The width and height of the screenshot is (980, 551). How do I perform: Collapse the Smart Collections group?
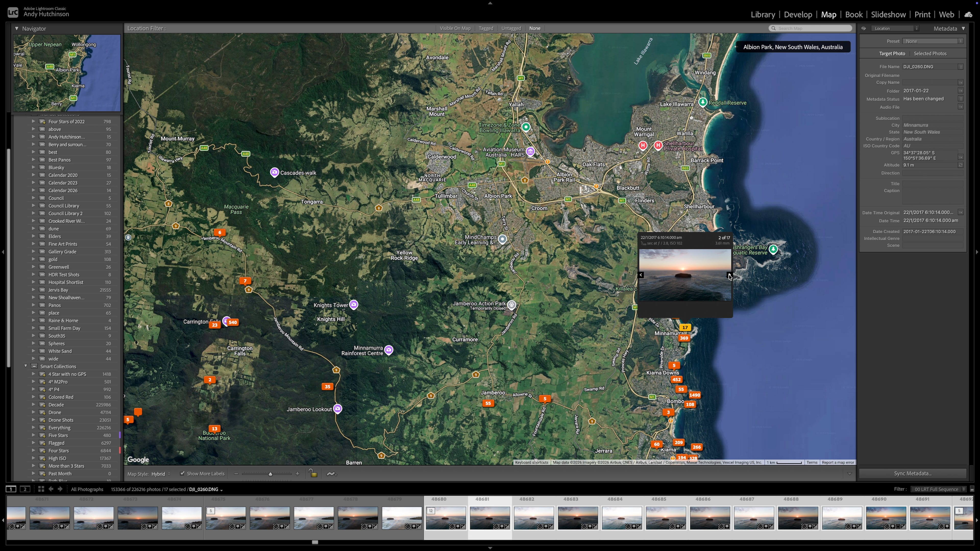[26, 366]
